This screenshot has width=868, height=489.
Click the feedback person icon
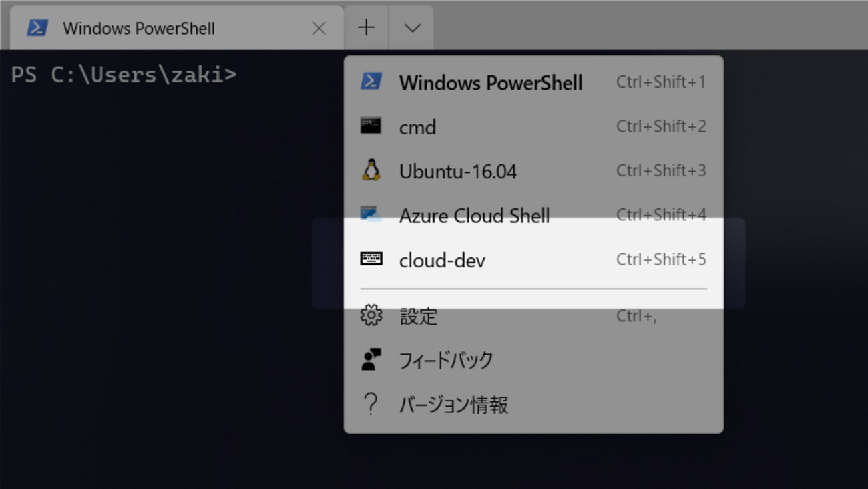pyautogui.click(x=371, y=360)
